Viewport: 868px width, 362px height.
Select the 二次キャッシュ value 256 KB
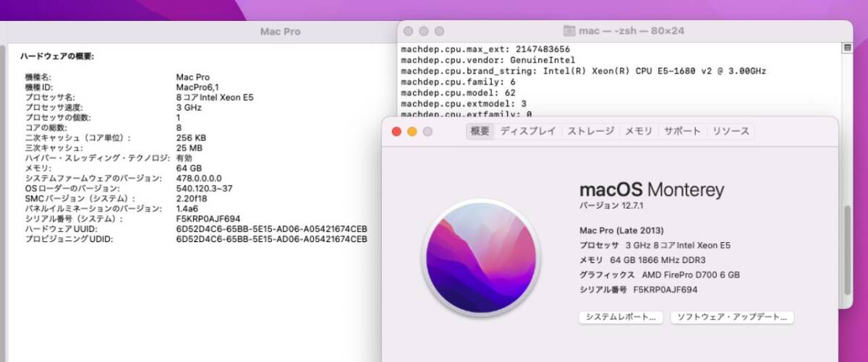191,137
